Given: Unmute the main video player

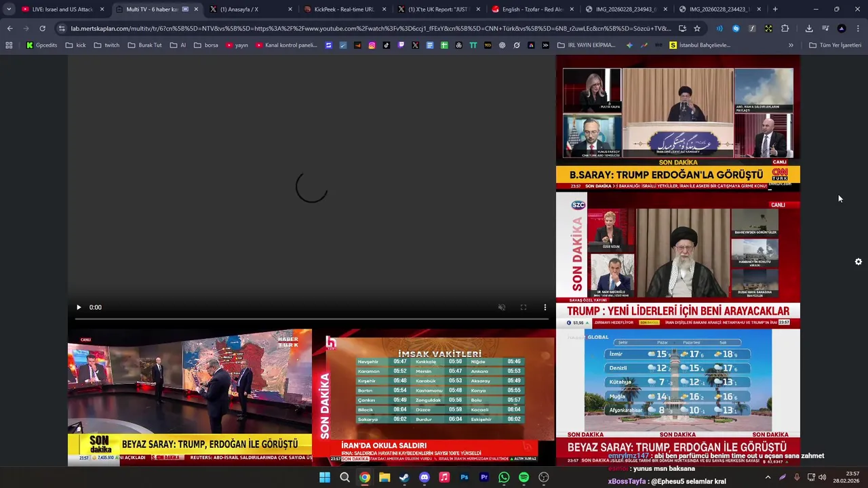Looking at the screenshot, I should coord(502,307).
